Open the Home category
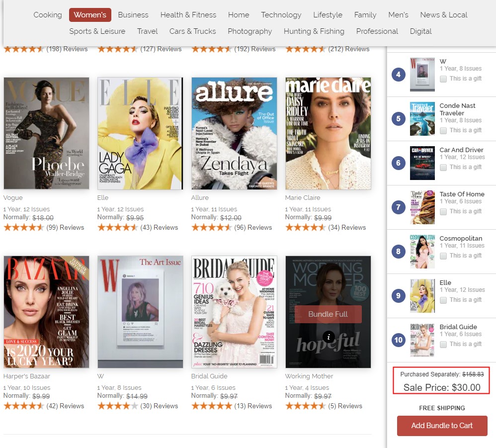 click(239, 15)
